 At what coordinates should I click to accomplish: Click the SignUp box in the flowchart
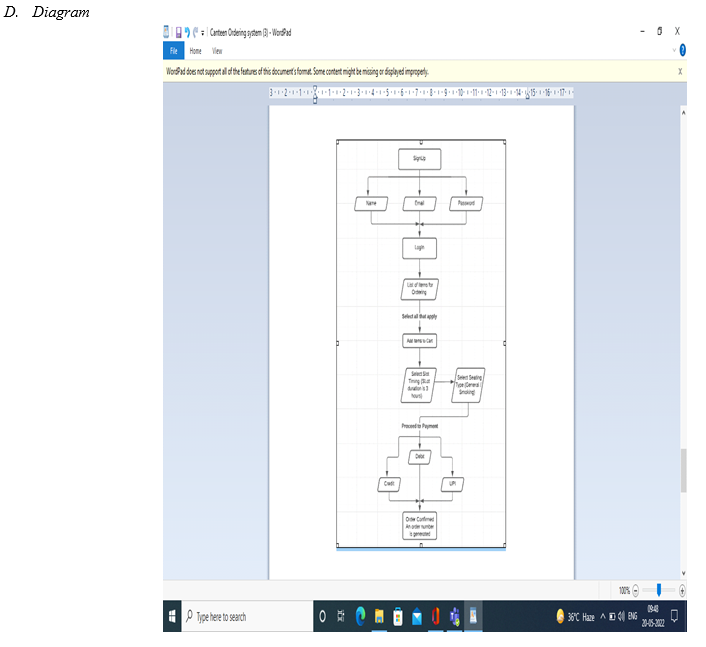(x=420, y=159)
